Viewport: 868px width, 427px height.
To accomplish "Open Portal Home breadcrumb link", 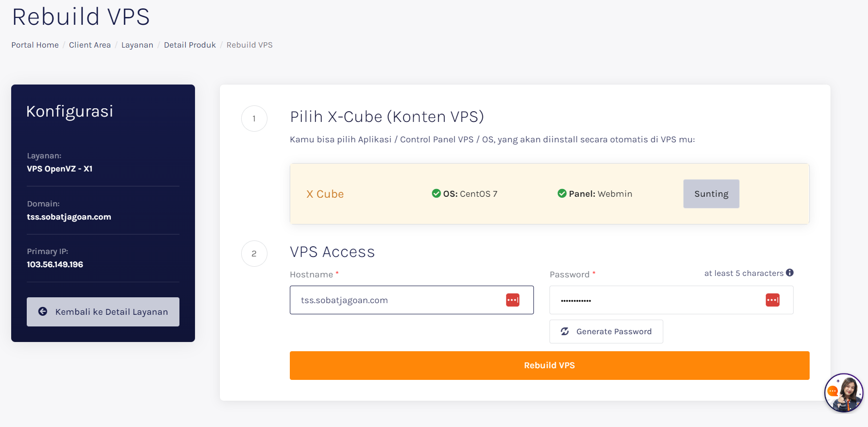I will click(x=35, y=45).
